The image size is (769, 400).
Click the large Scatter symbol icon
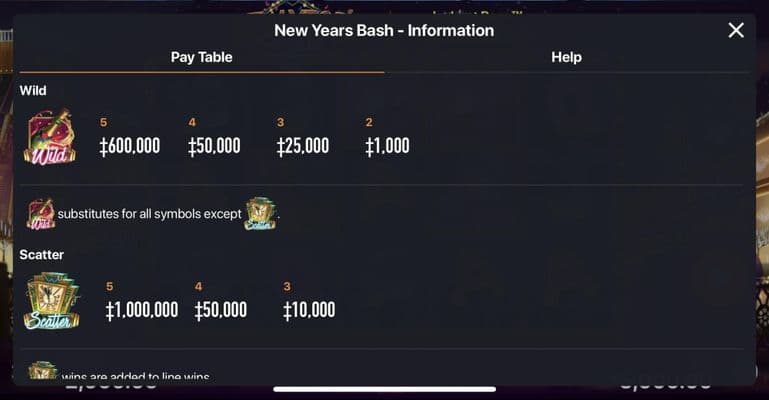tap(51, 302)
